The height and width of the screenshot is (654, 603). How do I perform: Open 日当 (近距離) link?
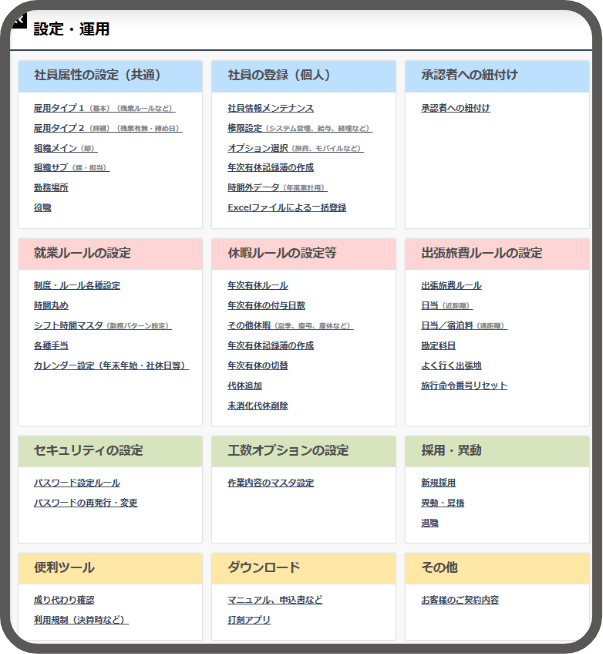point(447,305)
